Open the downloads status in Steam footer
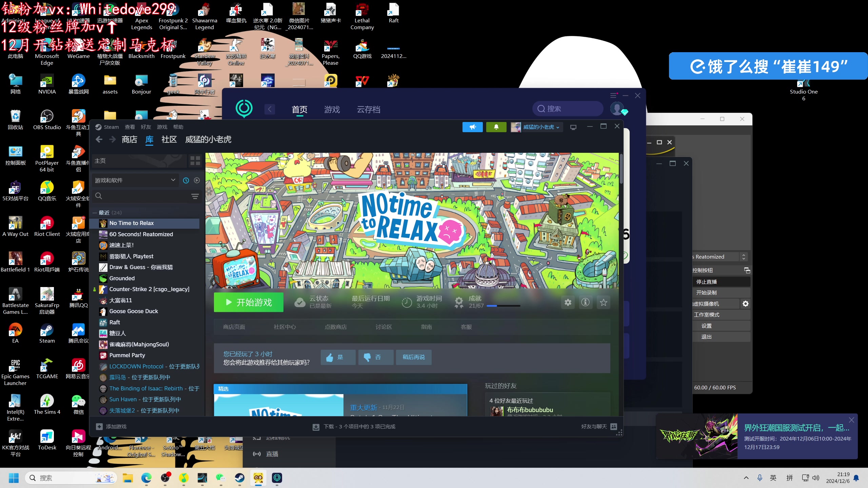Image resolution: width=868 pixels, height=488 pixels. coord(354,427)
